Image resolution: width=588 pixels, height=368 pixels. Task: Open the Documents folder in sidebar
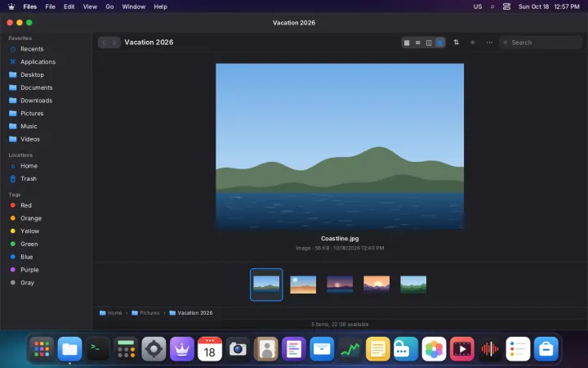46,88
